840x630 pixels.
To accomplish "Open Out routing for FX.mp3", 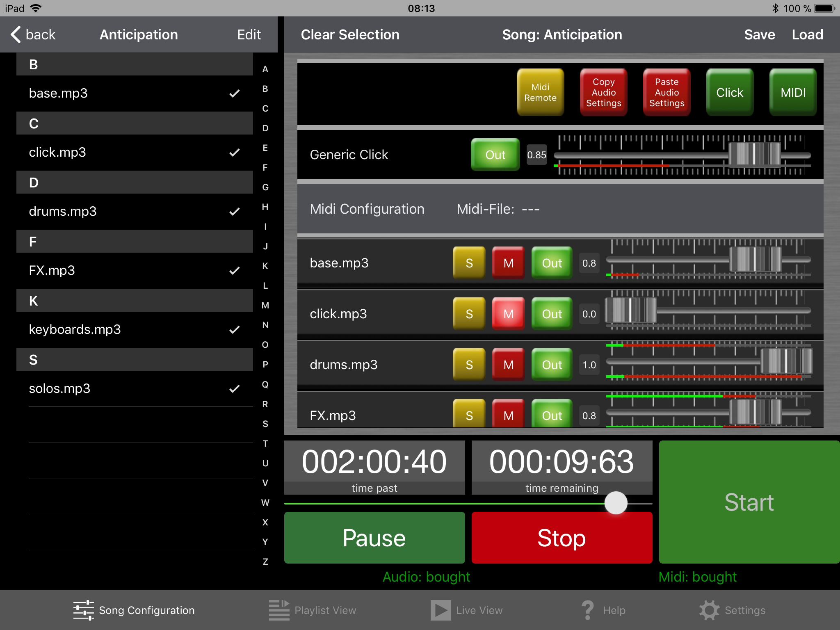I will tap(552, 415).
